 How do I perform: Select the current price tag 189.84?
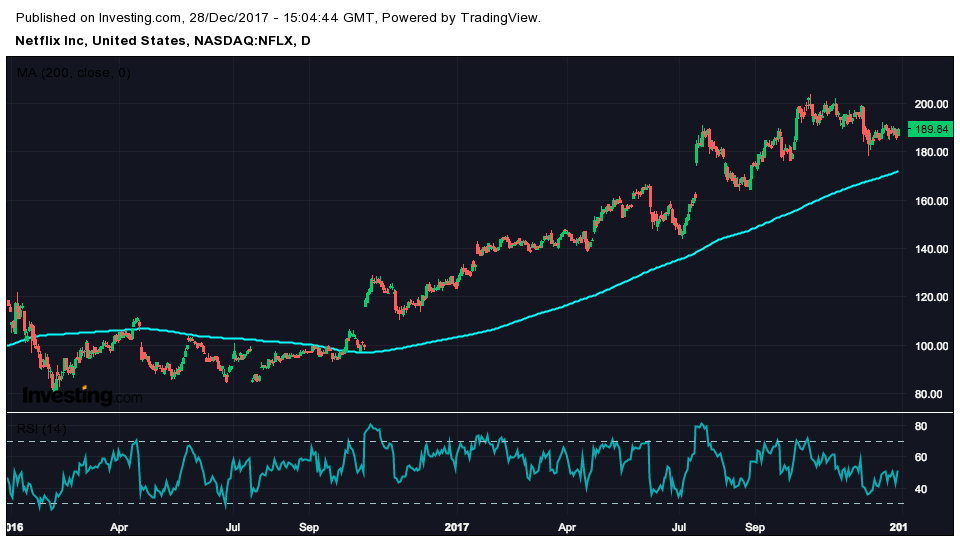coord(930,129)
